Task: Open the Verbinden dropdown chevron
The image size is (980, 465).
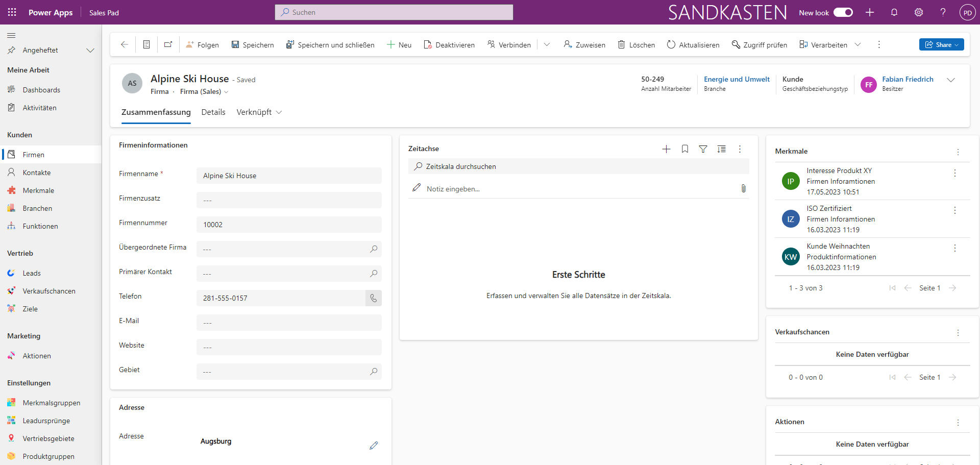Action: [547, 44]
